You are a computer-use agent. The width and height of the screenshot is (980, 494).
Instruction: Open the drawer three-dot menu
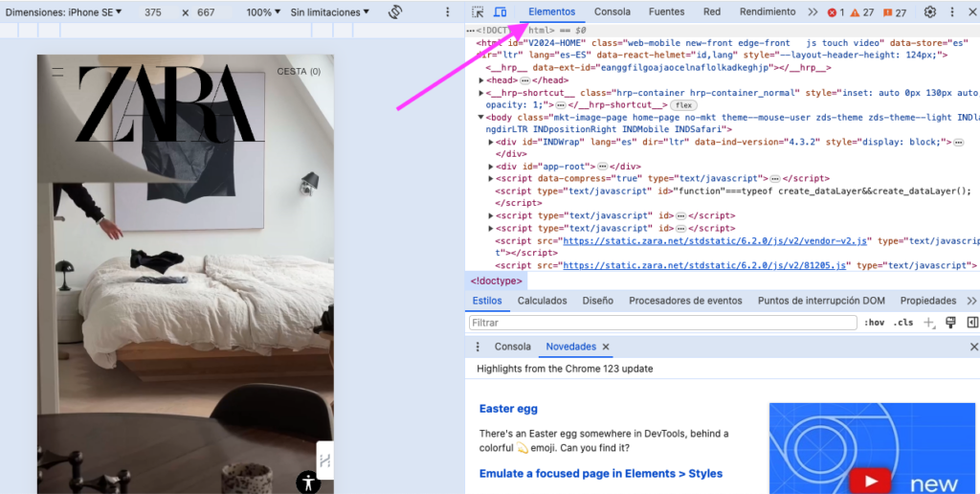[x=479, y=347]
